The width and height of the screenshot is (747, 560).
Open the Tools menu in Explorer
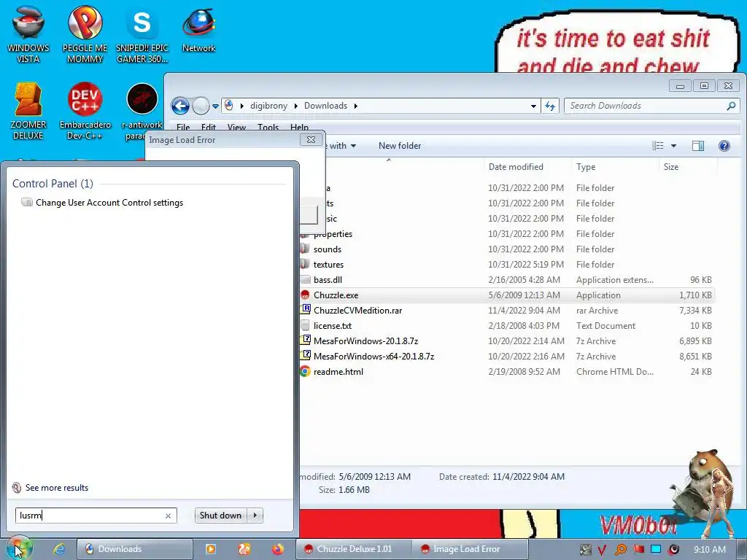(268, 127)
